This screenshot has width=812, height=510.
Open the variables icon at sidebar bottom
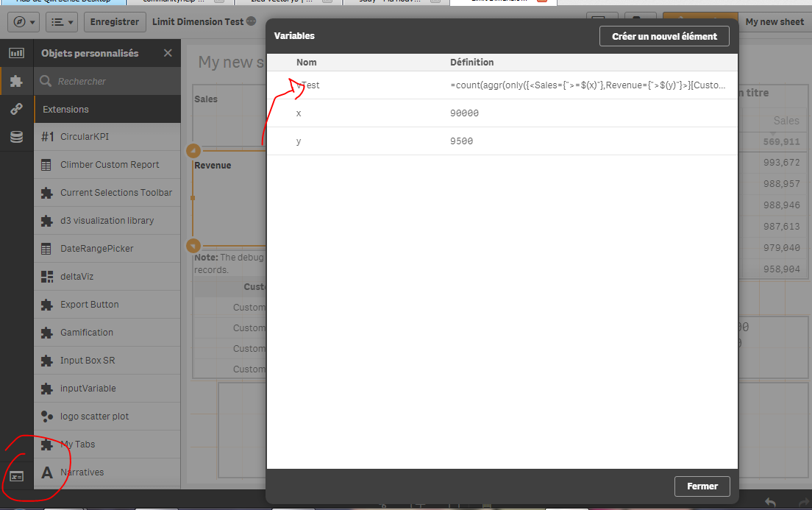[17, 476]
